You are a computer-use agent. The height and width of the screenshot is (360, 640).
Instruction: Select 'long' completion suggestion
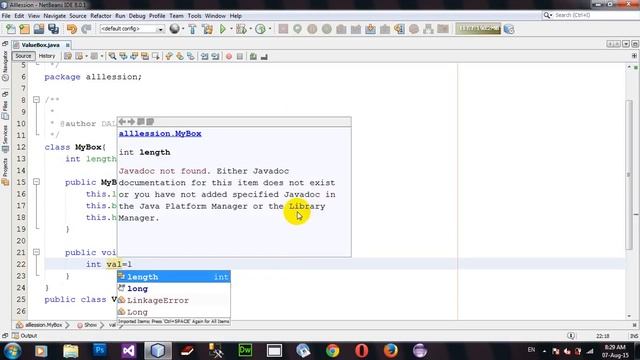coord(173,289)
